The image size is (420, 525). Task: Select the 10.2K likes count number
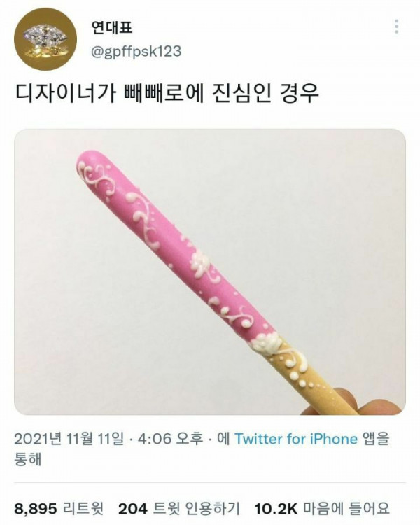276,510
